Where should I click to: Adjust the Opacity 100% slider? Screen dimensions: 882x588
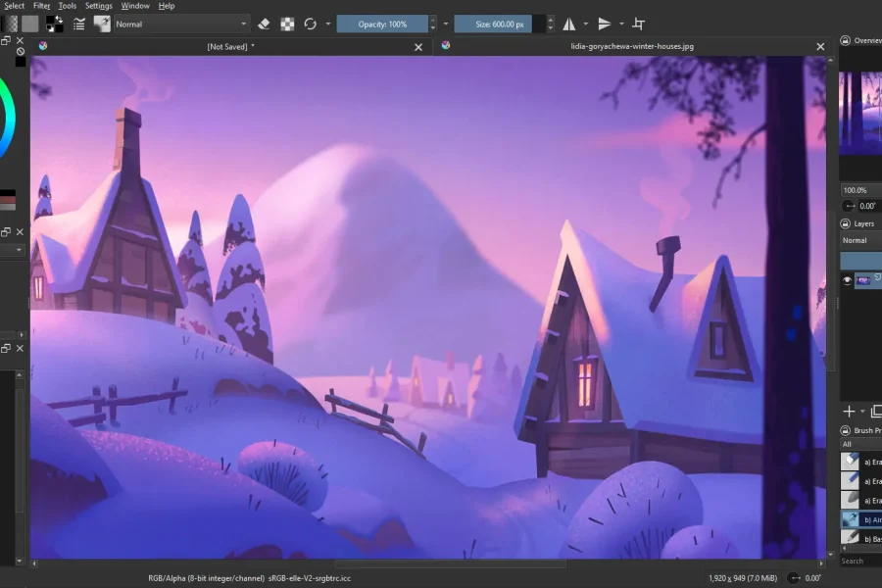coord(381,24)
